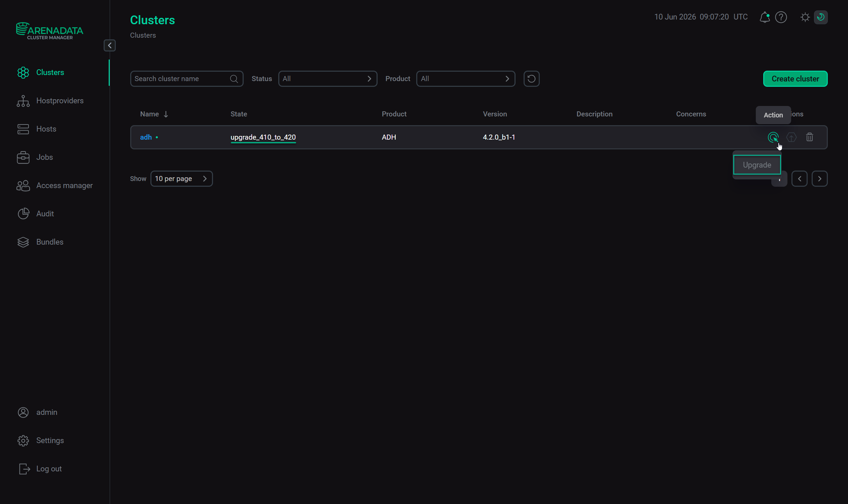Delete adh cluster via trash icon
The width and height of the screenshot is (848, 504).
pyautogui.click(x=810, y=137)
